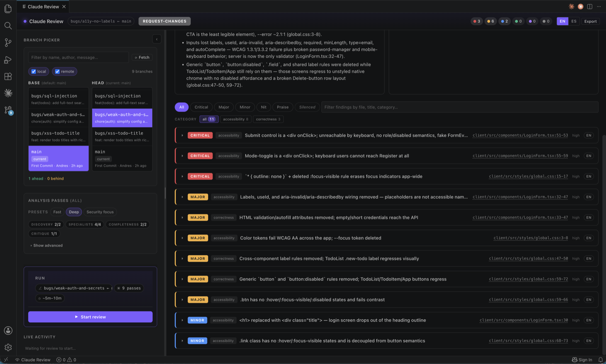The width and height of the screenshot is (606, 364).
Task: Select bugs/xss-todo-title as HEAD branch
Action: tap(122, 136)
